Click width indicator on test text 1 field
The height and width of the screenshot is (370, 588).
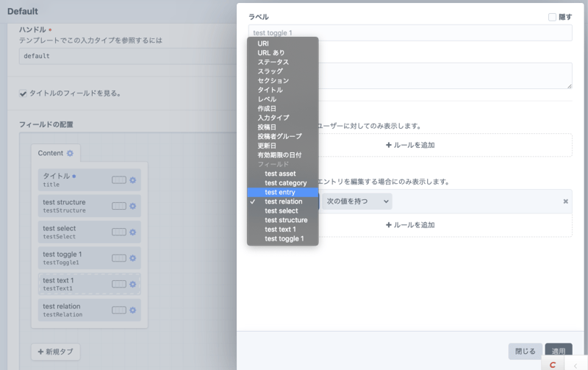pos(119,285)
